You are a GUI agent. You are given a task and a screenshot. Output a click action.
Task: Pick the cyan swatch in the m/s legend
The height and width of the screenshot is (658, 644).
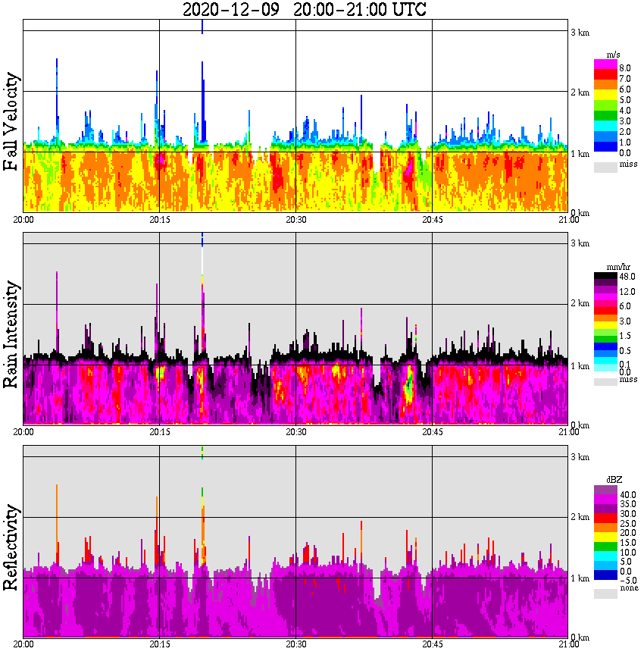click(x=605, y=126)
